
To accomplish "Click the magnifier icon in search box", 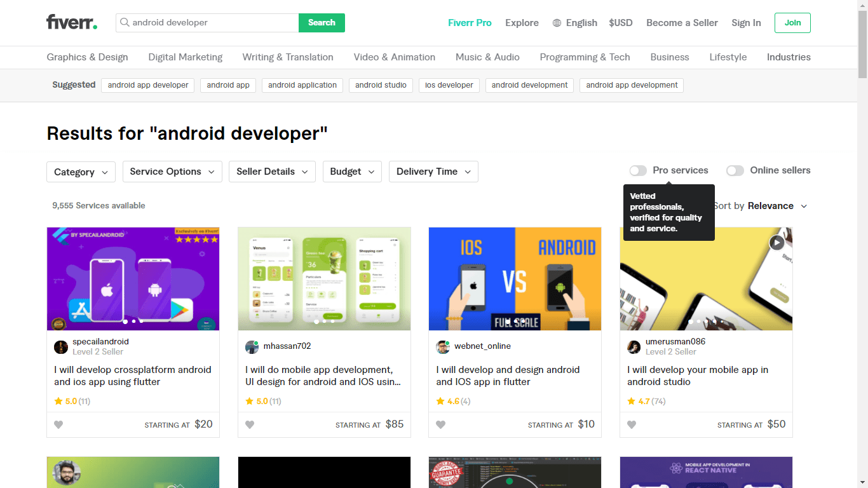I will pos(125,23).
